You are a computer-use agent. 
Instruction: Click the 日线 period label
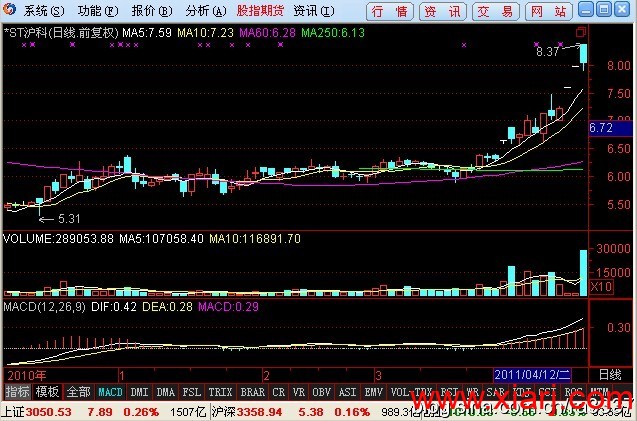coord(610,375)
